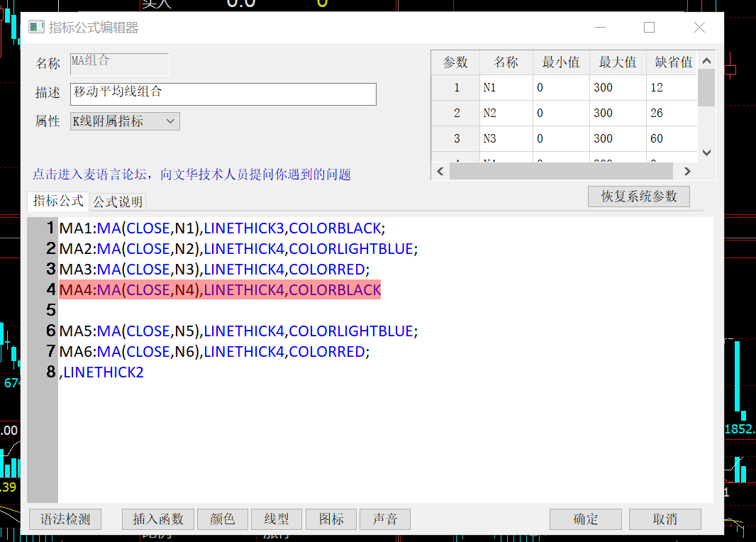
Task: Click into the 描述 description field
Action: click(223, 94)
